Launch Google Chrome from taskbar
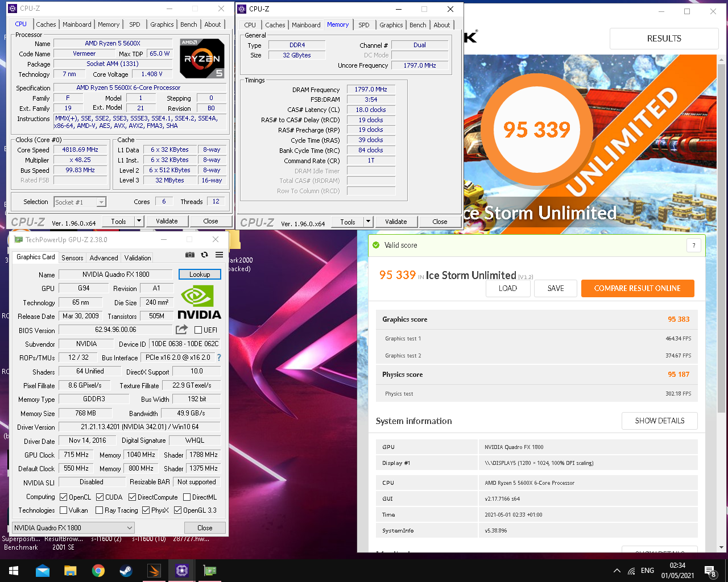The height and width of the screenshot is (582, 728). 98,571
